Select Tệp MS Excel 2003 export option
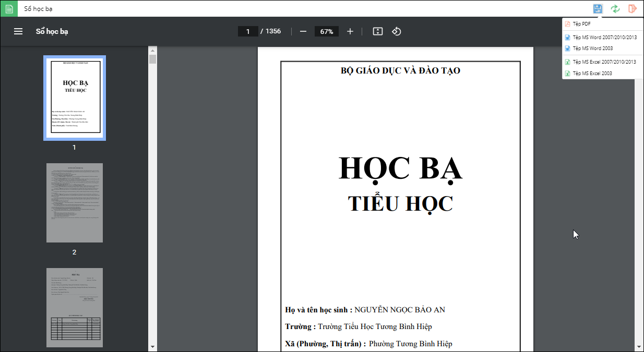This screenshot has height=352, width=644. [592, 74]
